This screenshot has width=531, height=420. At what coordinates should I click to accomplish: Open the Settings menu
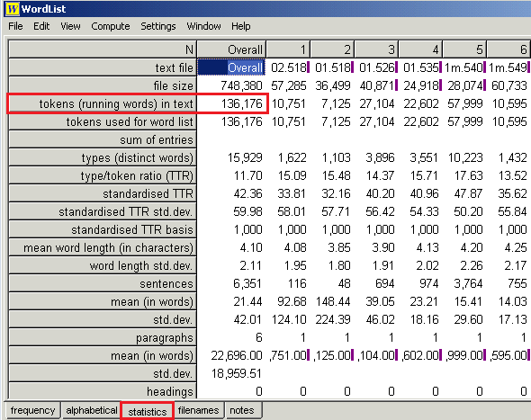[158, 26]
